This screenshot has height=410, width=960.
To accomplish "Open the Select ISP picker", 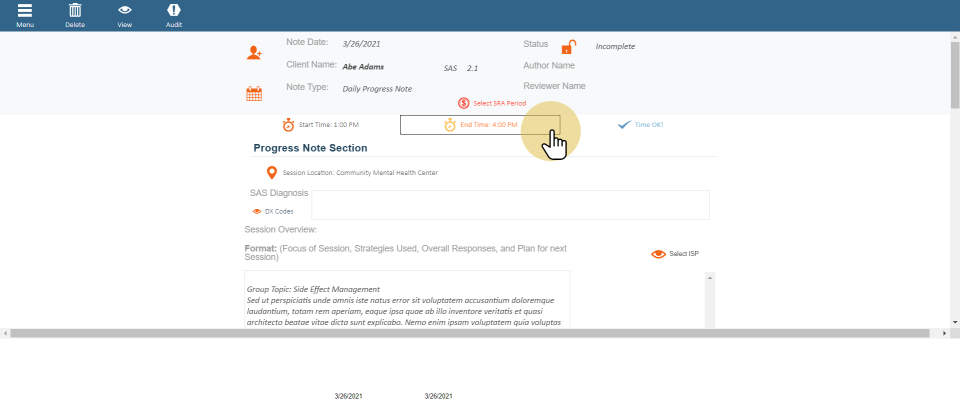I will [675, 254].
